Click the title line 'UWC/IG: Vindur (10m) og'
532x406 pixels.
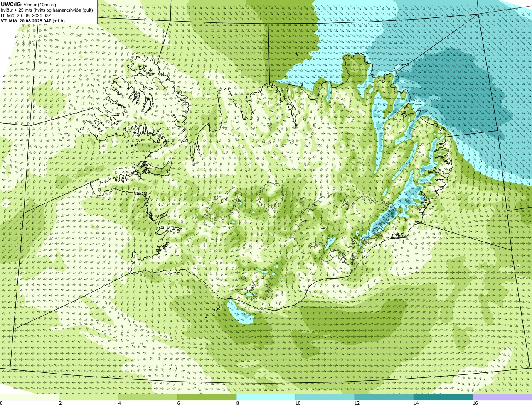[x=29, y=5]
